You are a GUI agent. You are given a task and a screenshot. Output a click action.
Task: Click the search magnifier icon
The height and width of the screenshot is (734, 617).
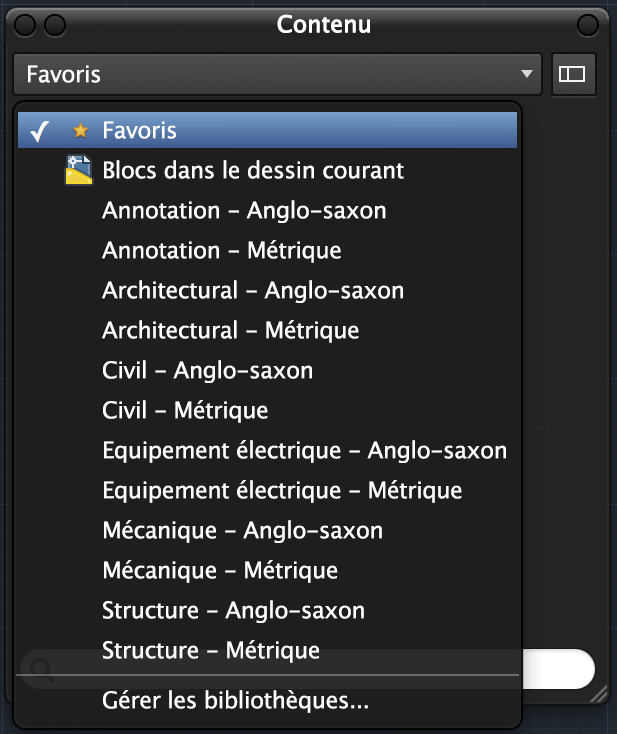pos(41,668)
